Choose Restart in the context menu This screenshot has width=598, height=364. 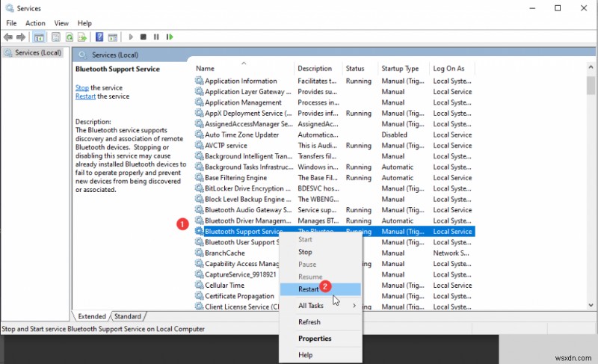(321, 289)
